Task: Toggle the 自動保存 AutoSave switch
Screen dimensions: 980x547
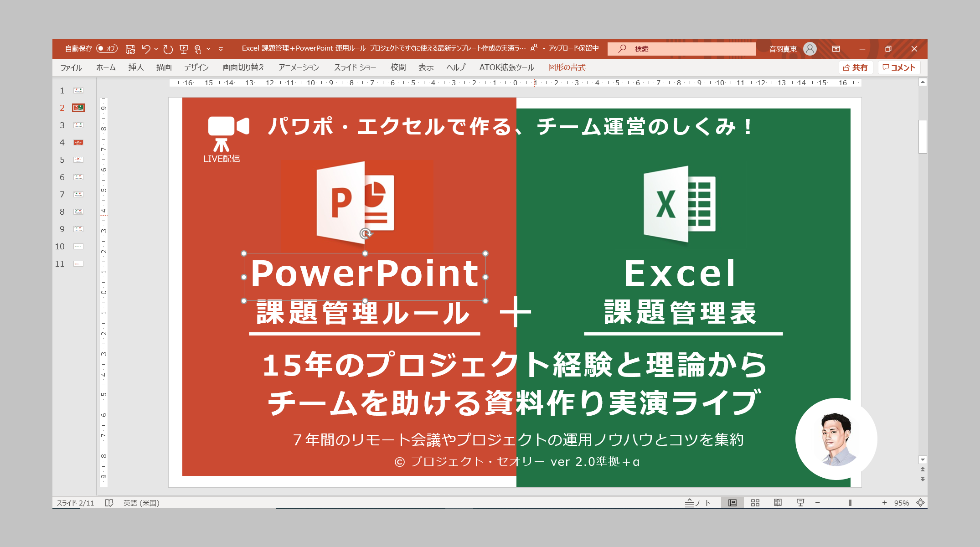Action: click(x=107, y=48)
